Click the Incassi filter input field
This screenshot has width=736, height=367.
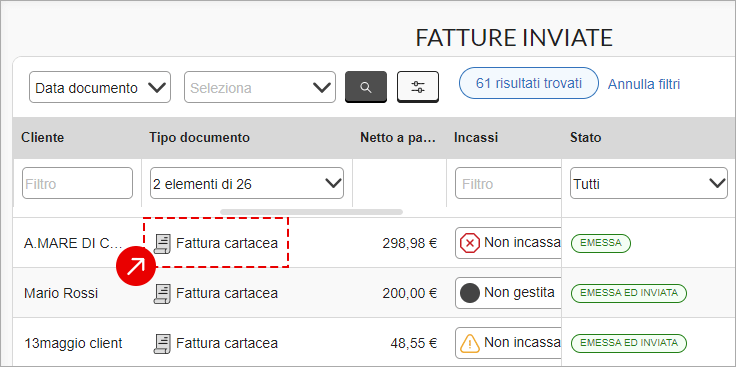tap(508, 184)
